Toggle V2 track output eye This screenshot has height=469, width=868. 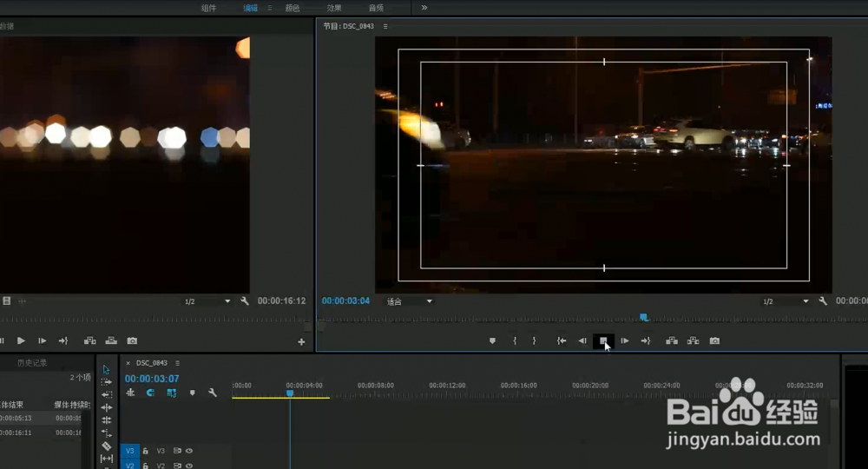pyautogui.click(x=189, y=466)
